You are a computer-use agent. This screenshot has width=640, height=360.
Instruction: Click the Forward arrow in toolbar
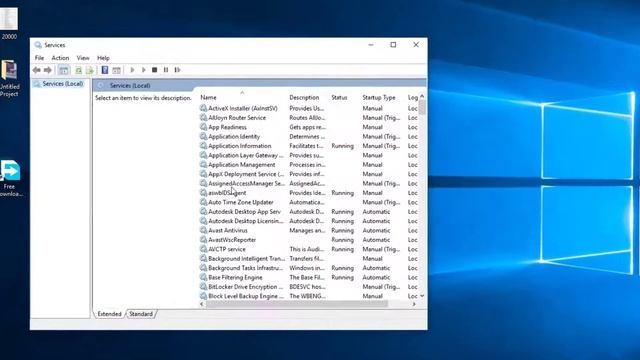pos(48,70)
